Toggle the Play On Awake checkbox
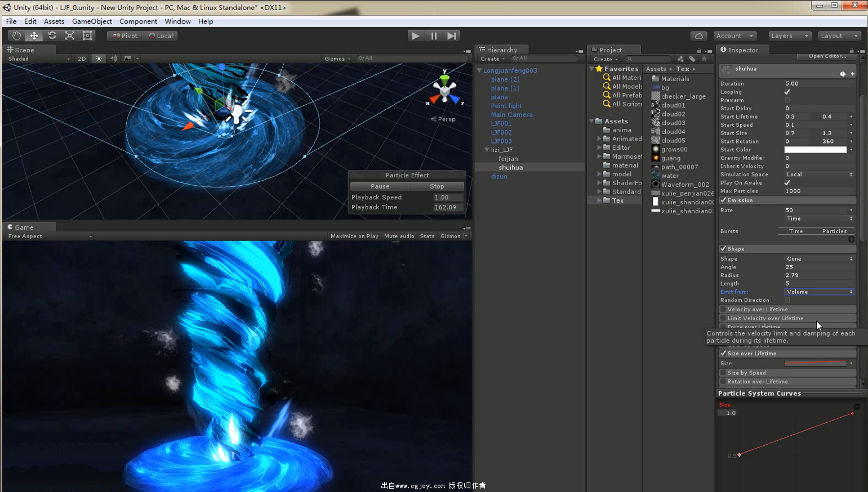Screen dimensions: 868x492 787,183
